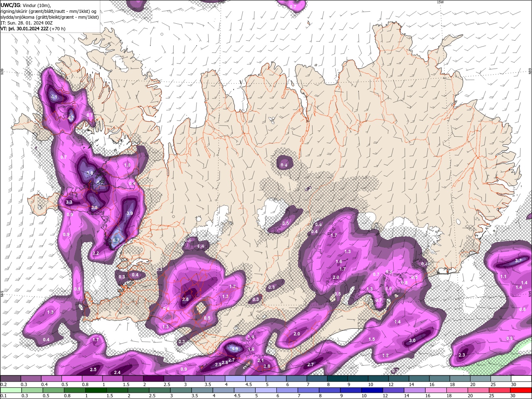Click the 'IT: Sun. 28. 01. 2024 00Z' line
This screenshot has width=532, height=399.
tap(27, 23)
